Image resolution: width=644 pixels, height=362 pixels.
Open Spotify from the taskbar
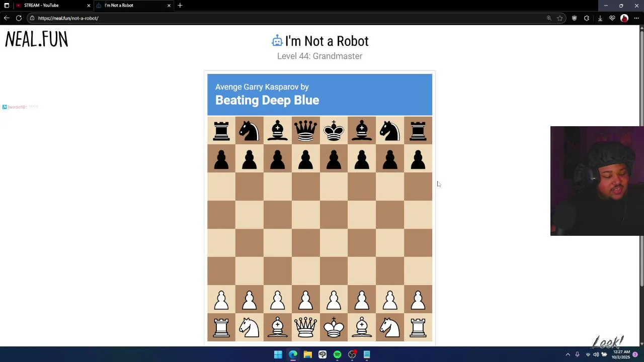tap(337, 354)
